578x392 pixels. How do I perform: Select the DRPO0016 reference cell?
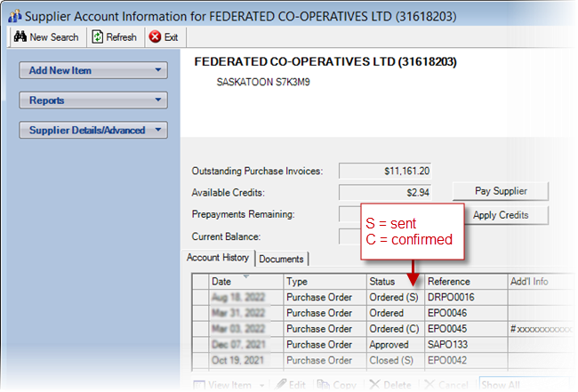coord(466,297)
